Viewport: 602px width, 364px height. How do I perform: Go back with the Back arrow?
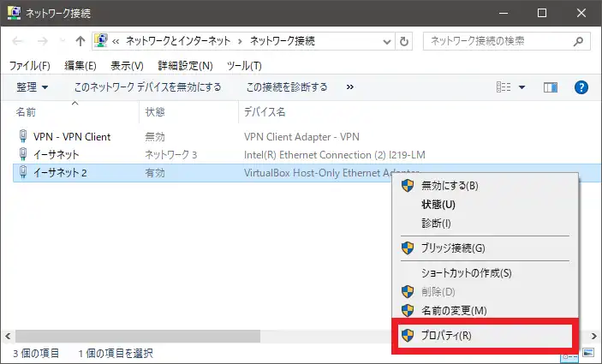click(x=18, y=41)
